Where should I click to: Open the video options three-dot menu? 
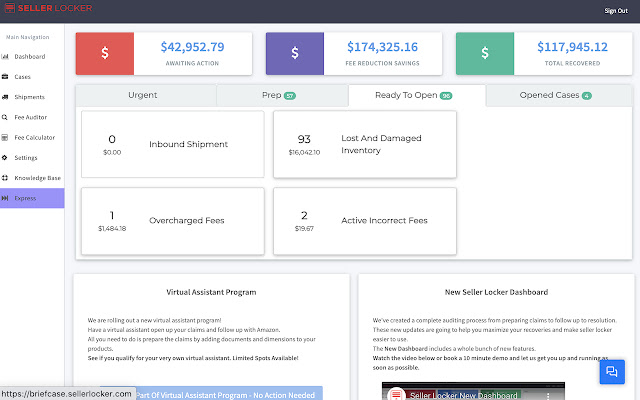[548, 395]
